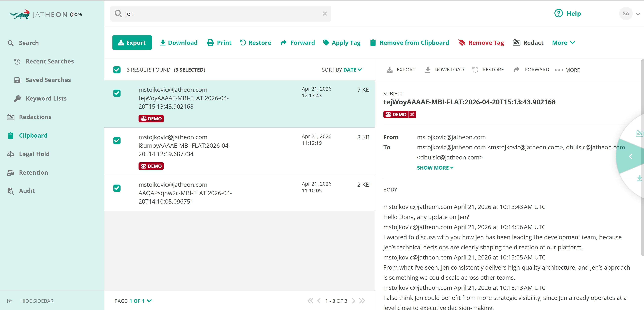
Task: Open the preview pane MORE menu
Action: click(x=567, y=70)
